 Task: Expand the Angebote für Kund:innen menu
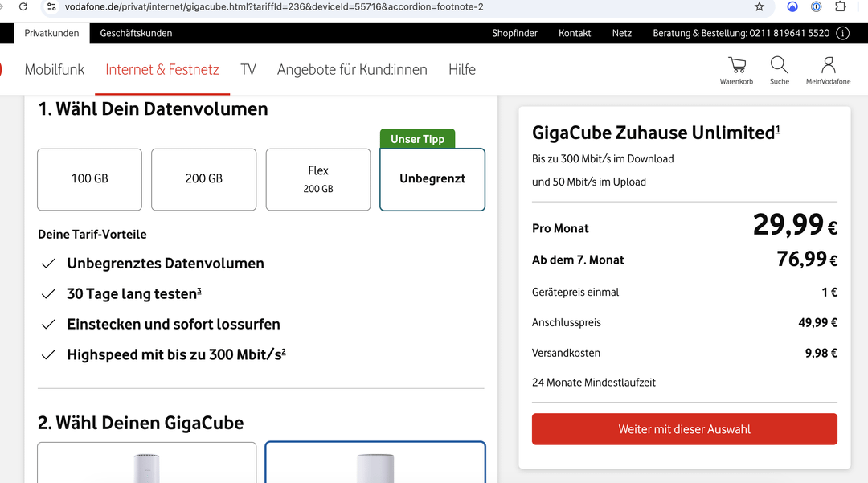(352, 70)
